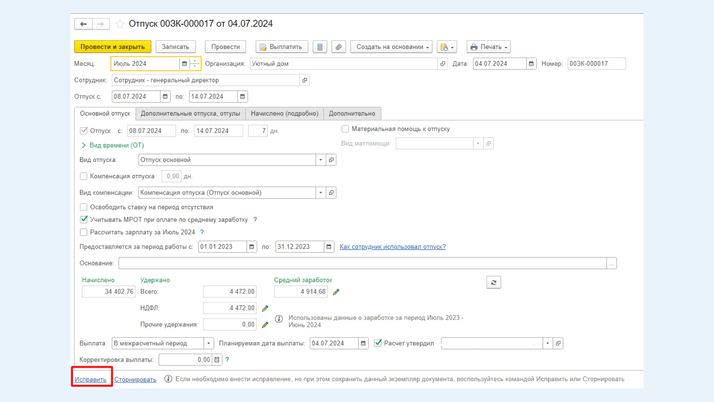The height and width of the screenshot is (402, 714).
Task: Enable Материальная помощь к отпуску
Action: (345, 129)
